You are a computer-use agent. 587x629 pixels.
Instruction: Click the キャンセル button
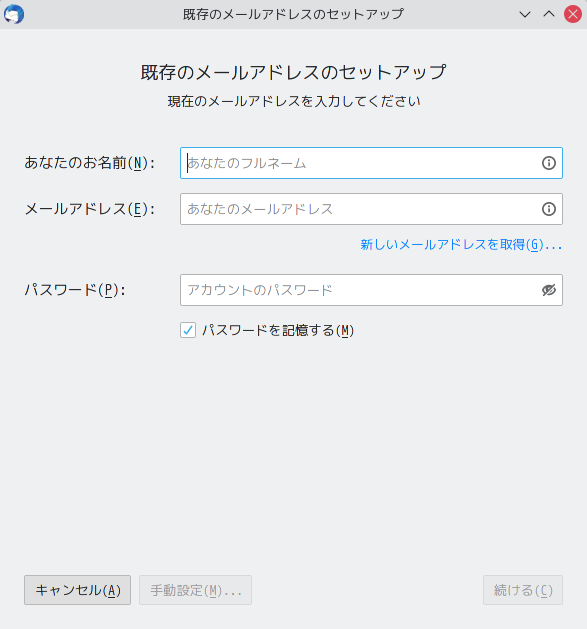[77, 590]
